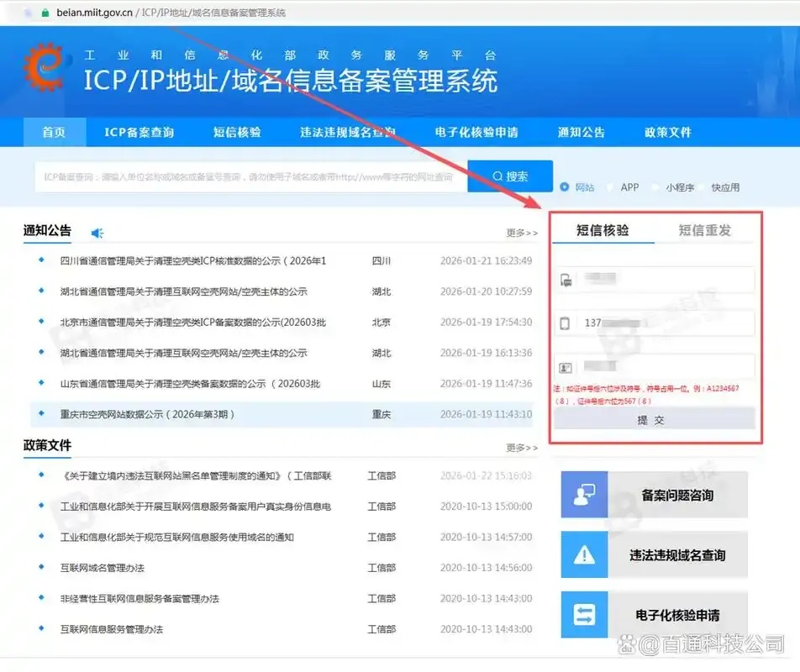
Task: Click the orange gear site logo
Action: pyautogui.click(x=45, y=66)
